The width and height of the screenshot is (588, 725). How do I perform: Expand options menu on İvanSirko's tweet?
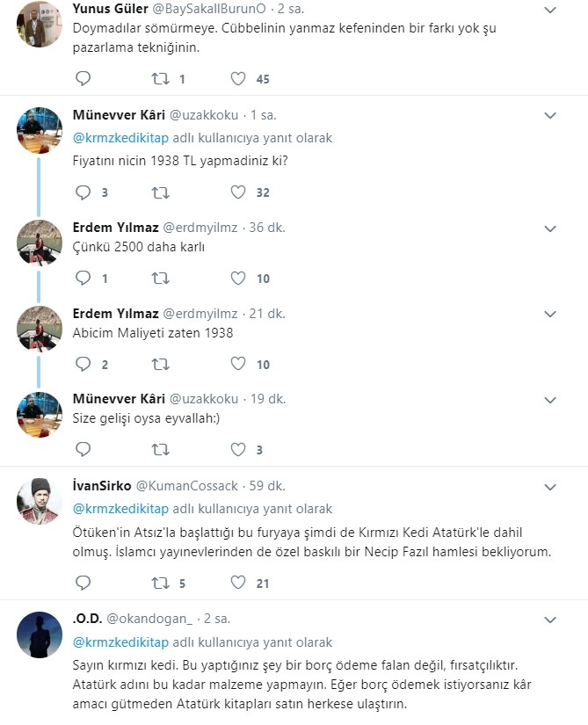(x=550, y=485)
